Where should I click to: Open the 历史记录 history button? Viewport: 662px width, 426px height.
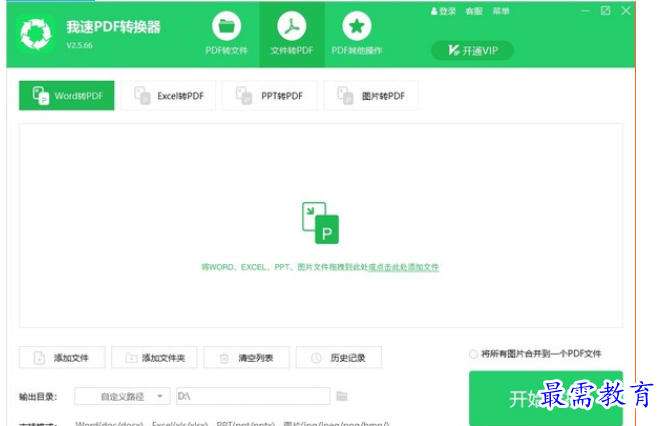pos(339,358)
